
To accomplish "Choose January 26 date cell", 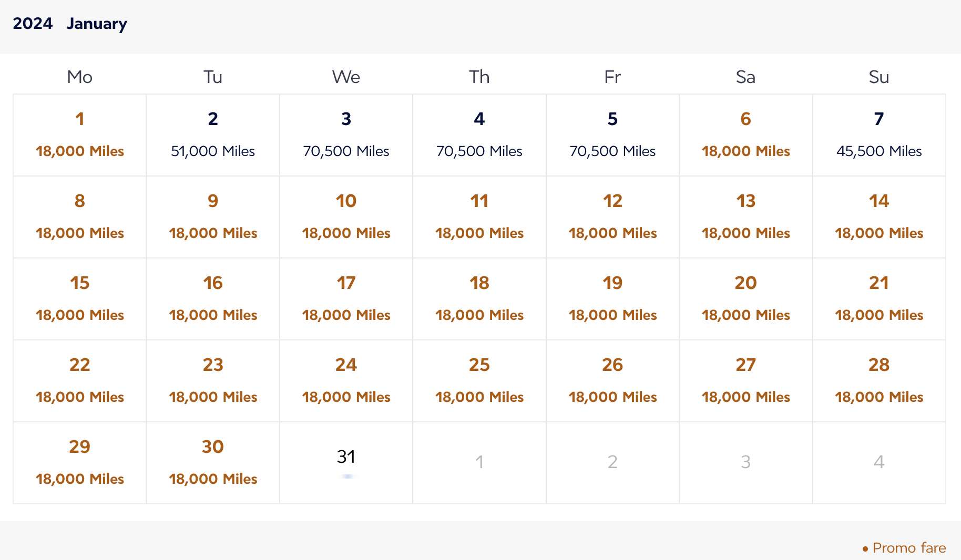I will click(612, 381).
